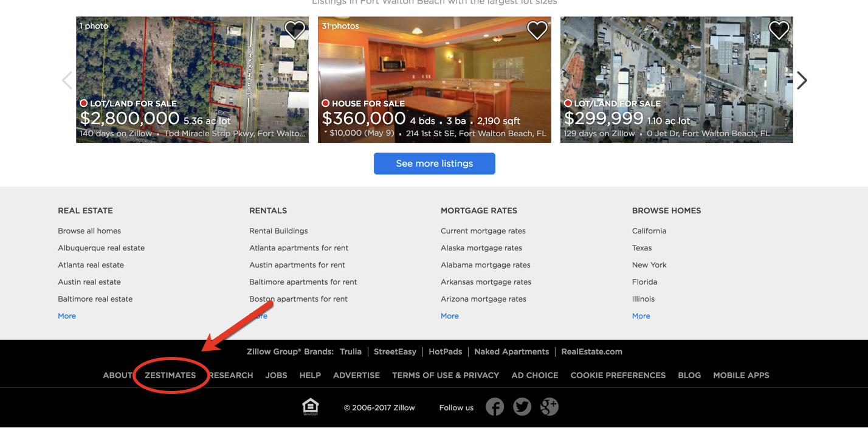Open Zillow's Twitter page icon
This screenshot has width=868, height=439.
[522, 407]
